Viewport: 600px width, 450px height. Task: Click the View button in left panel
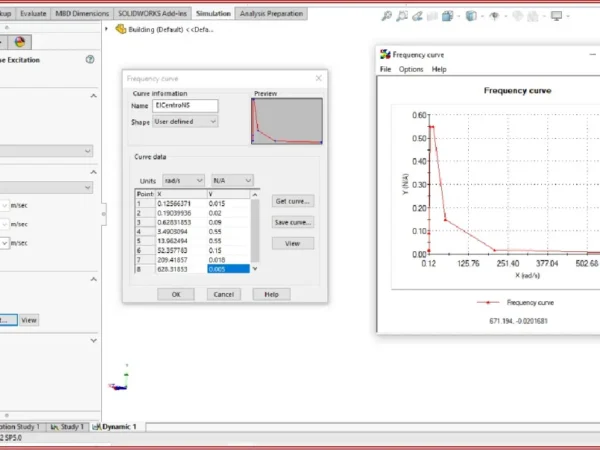point(29,320)
